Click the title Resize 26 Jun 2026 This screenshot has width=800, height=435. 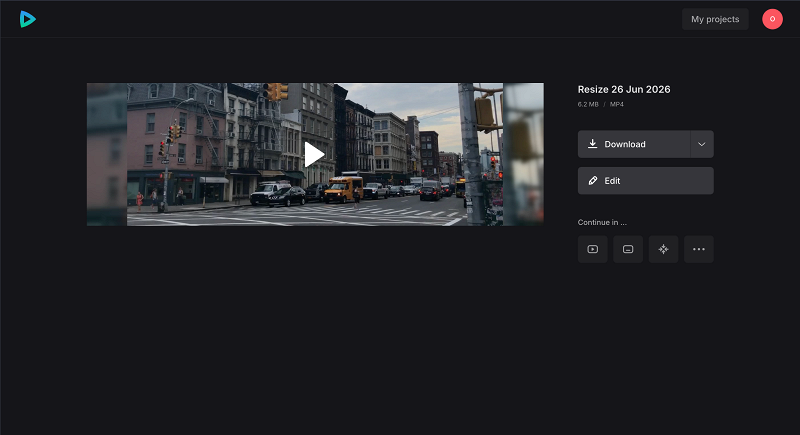click(623, 89)
